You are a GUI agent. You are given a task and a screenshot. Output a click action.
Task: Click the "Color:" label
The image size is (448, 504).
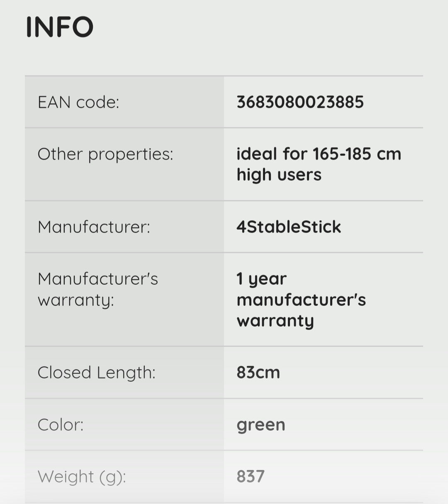(x=61, y=425)
